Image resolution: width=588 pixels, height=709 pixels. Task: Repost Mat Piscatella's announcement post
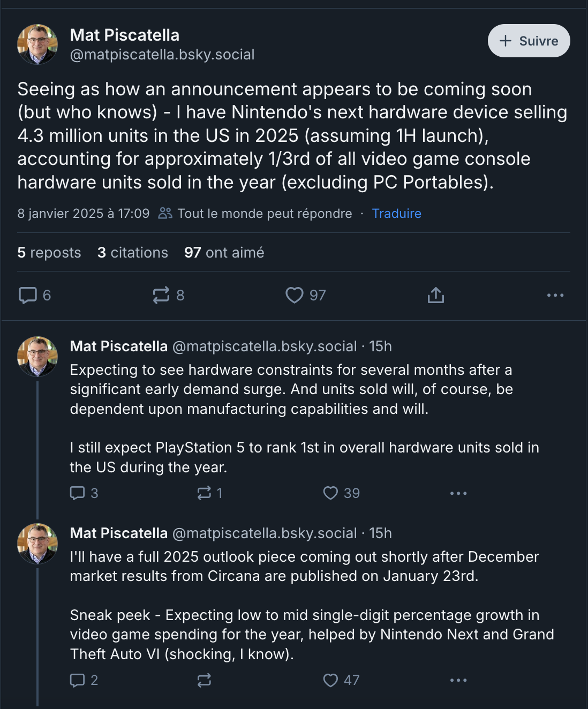click(161, 295)
